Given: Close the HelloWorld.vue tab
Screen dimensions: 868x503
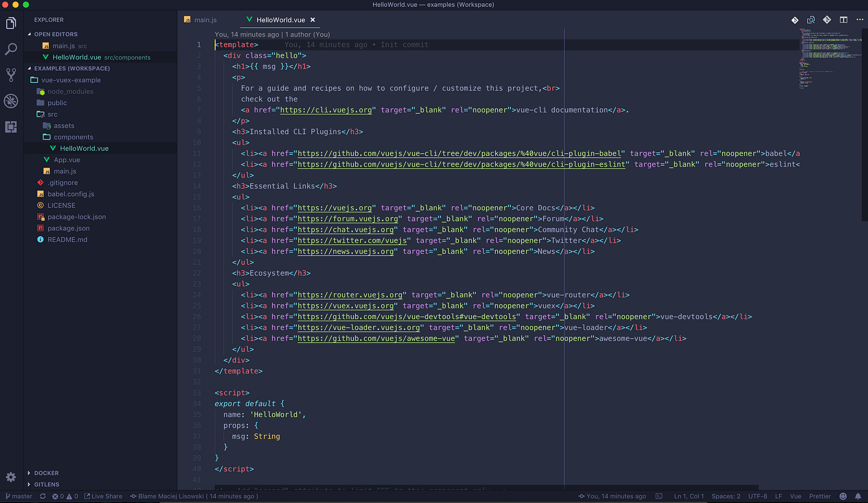Looking at the screenshot, I should [312, 20].
